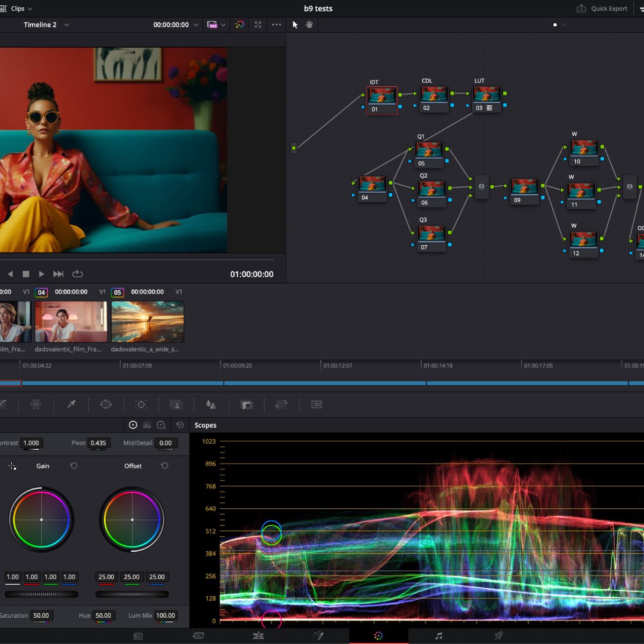Switch to the Fairlight music page
This screenshot has width=644, height=644.
tap(438, 636)
